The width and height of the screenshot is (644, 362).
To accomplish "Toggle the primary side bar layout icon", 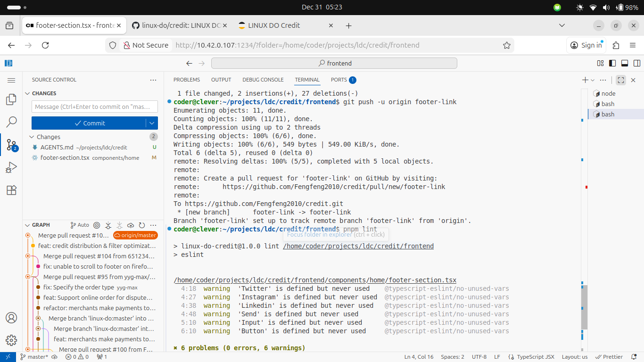I will pos(612,63).
